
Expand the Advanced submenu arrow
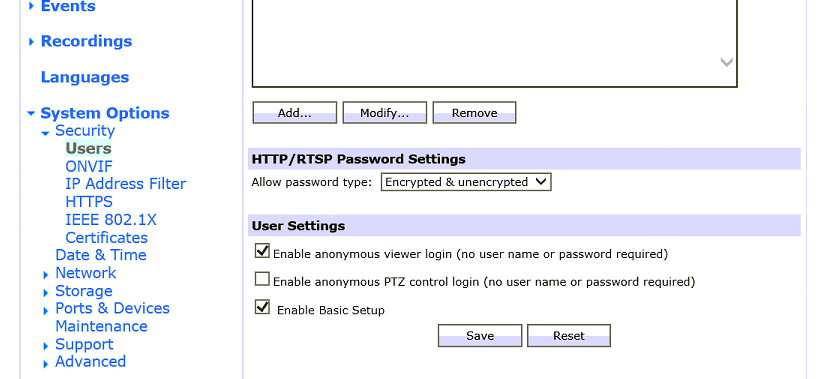[x=46, y=364]
